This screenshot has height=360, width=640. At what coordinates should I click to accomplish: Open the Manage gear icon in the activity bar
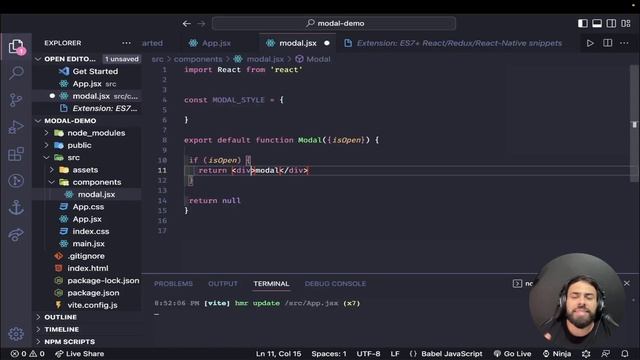[x=16, y=334]
